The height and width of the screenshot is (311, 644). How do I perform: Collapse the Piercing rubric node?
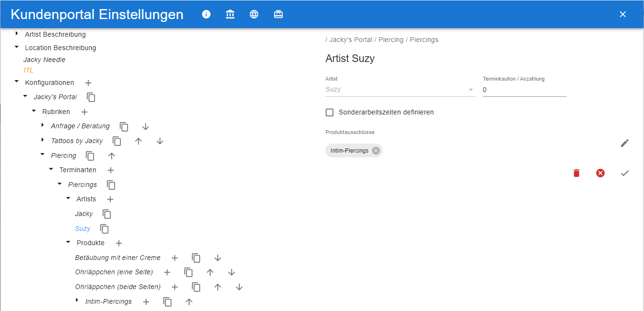click(43, 155)
